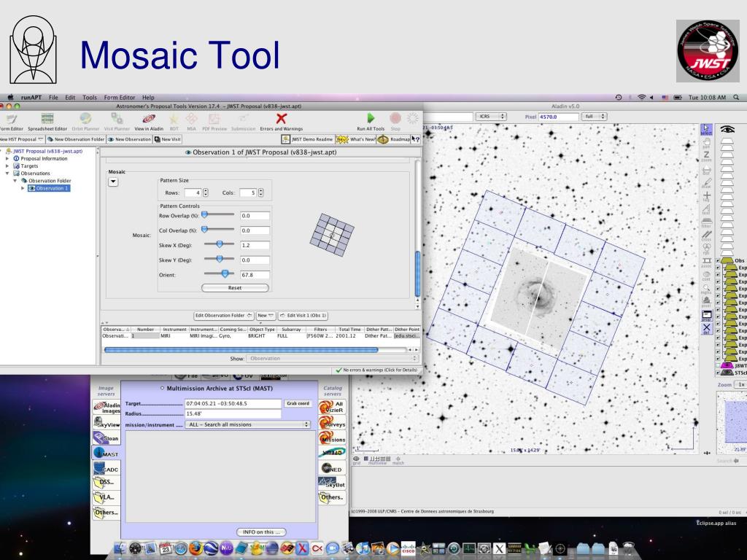Click the eye icon atop Aladin stack
The image size is (747, 560).
(727, 129)
